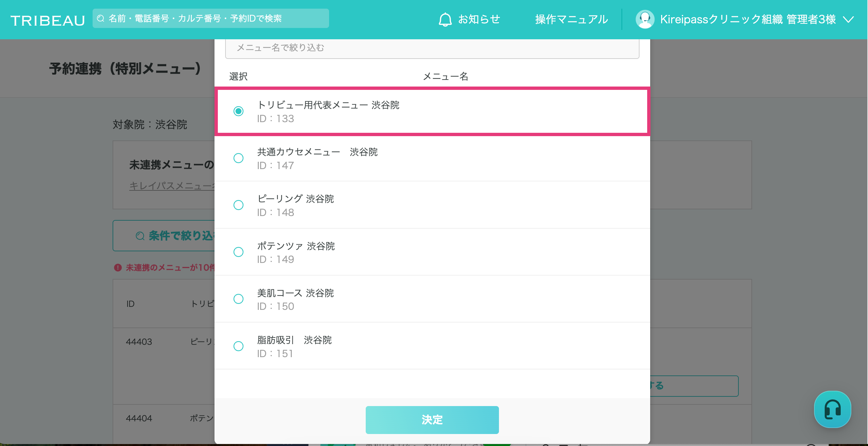
Task: Click the Kireipassクリニック組織 管理者3様 account name
Action: [x=747, y=19]
